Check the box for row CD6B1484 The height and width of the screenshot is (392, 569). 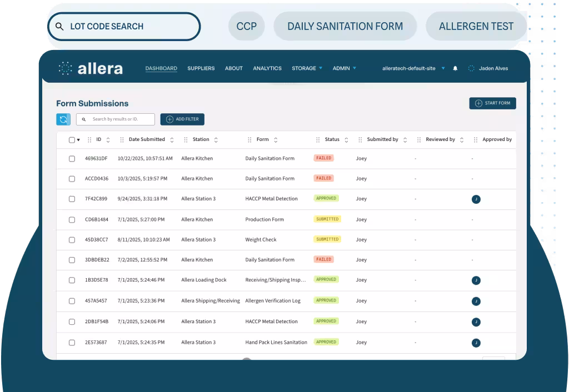pyautogui.click(x=72, y=220)
